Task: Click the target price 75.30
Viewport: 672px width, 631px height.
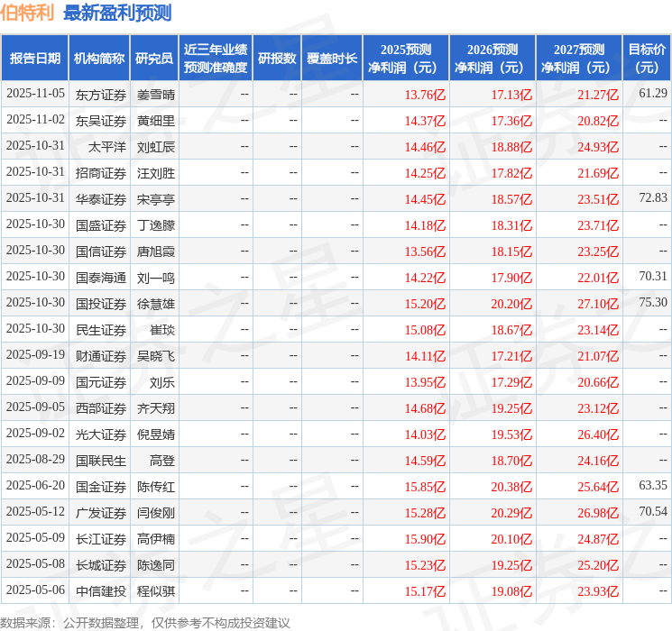Action: coord(653,302)
